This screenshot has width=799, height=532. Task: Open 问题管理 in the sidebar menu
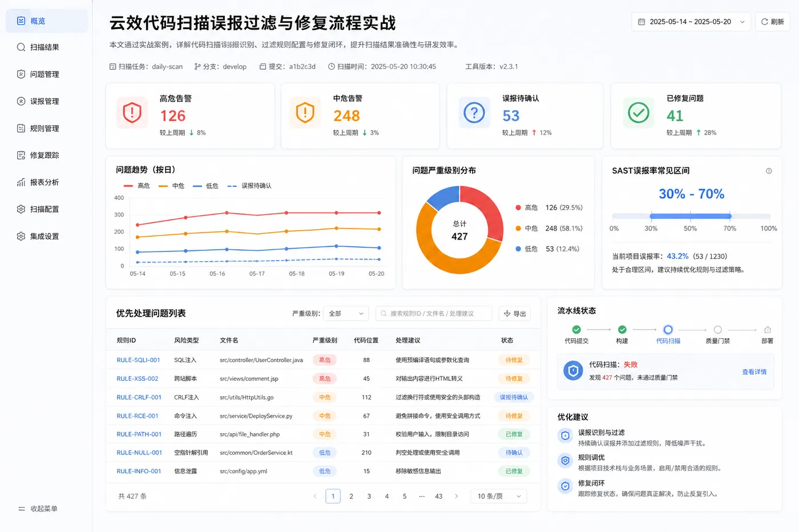[47, 74]
